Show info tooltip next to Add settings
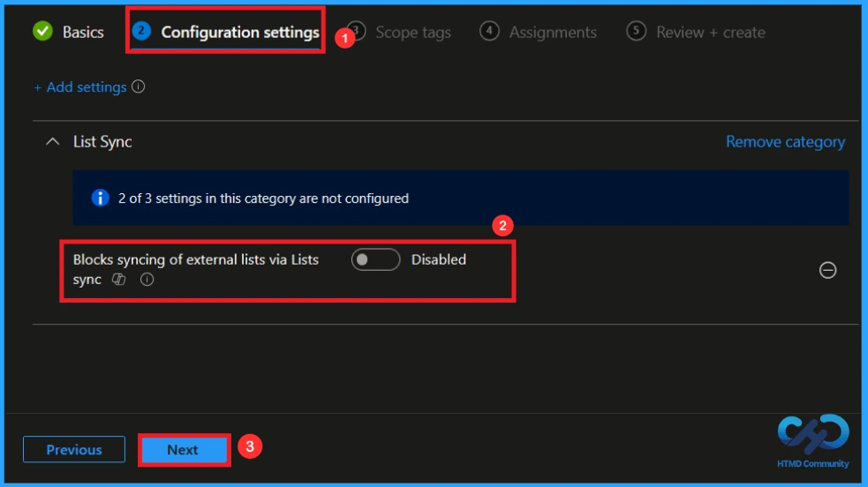The height and width of the screenshot is (487, 868). tap(139, 86)
